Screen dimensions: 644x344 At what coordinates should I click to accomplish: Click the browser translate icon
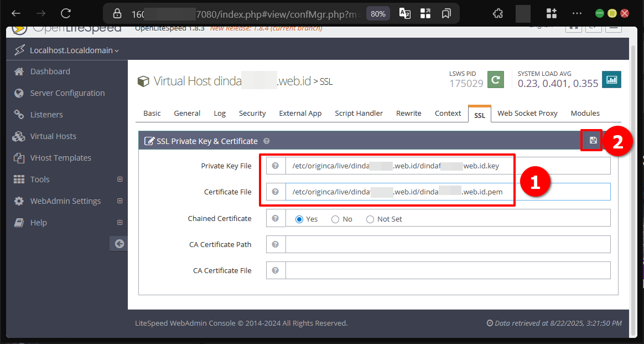pyautogui.click(x=405, y=13)
